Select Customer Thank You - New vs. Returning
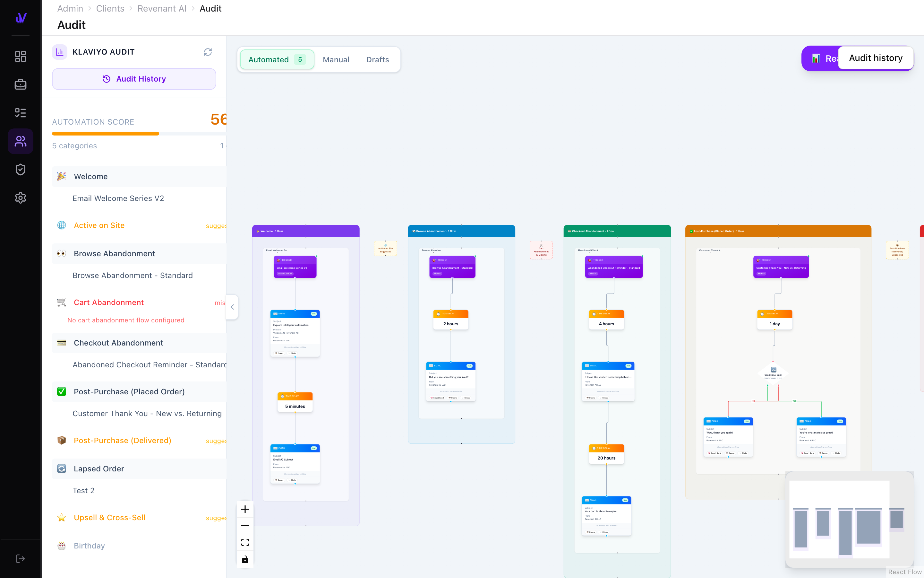This screenshot has height=578, width=924. click(x=147, y=414)
